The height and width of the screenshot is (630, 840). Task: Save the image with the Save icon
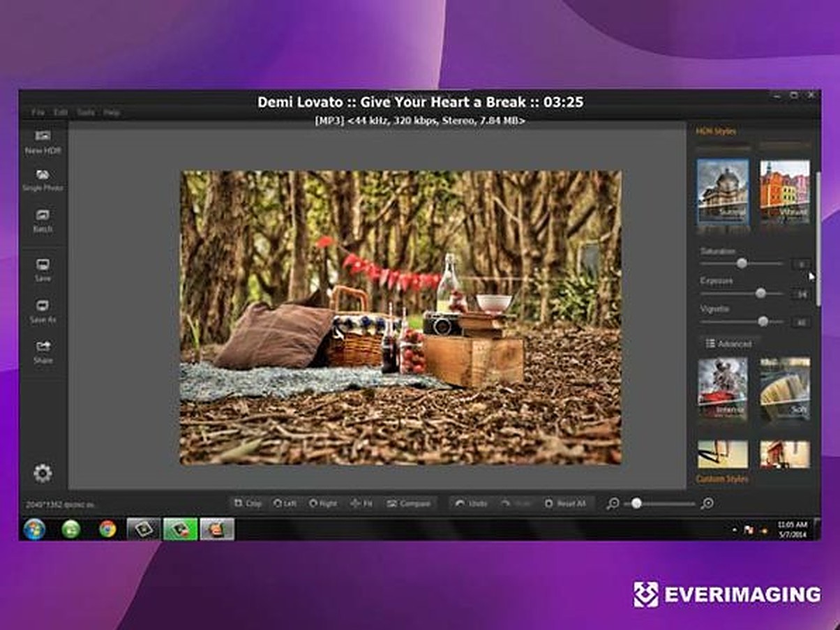coord(43,270)
